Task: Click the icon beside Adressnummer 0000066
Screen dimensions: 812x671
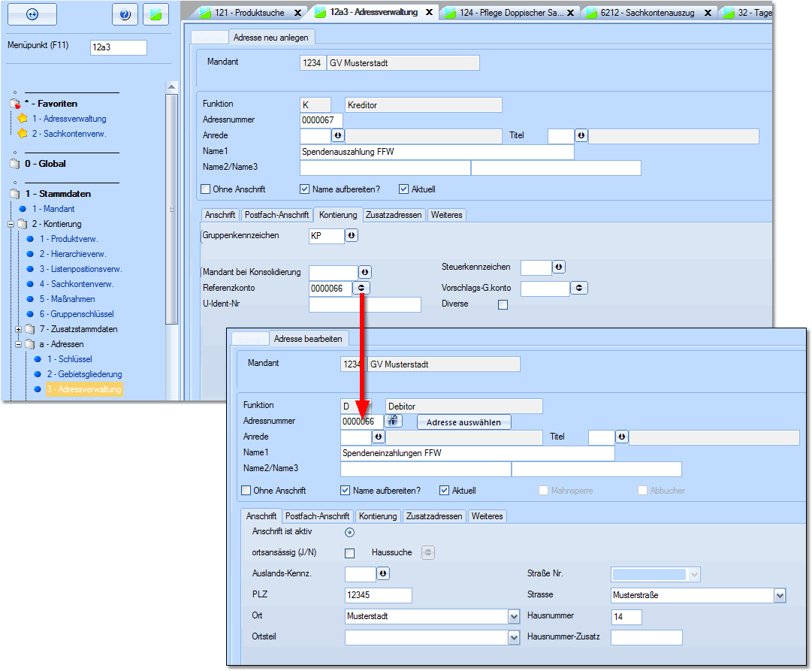Action: (394, 422)
